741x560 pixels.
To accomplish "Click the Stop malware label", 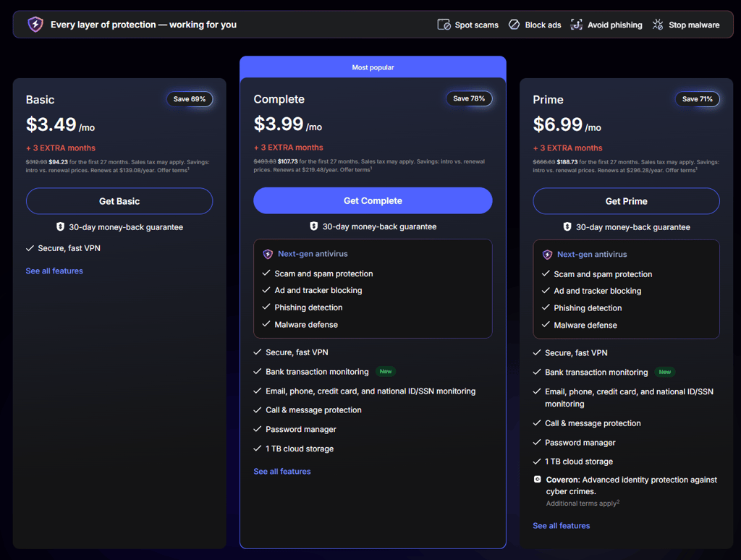I will click(694, 25).
